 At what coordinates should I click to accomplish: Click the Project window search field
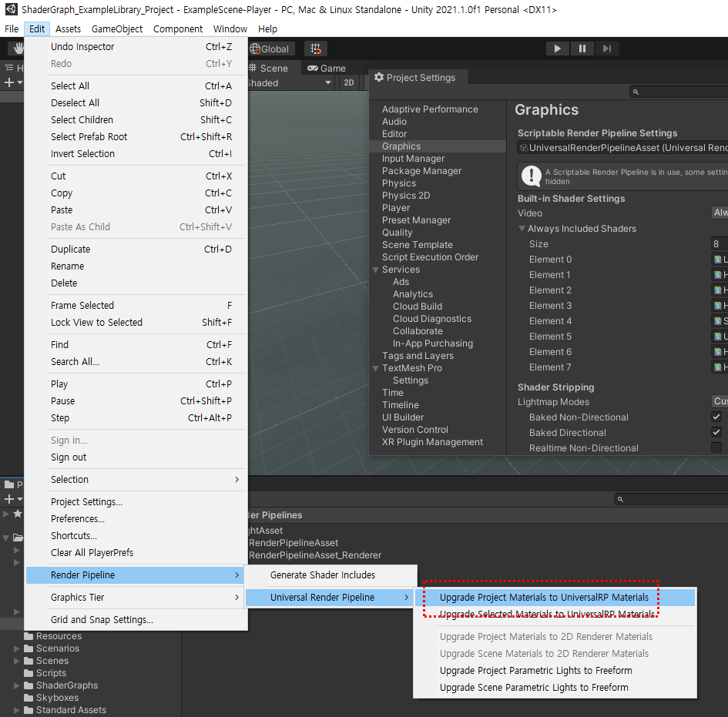(671, 499)
